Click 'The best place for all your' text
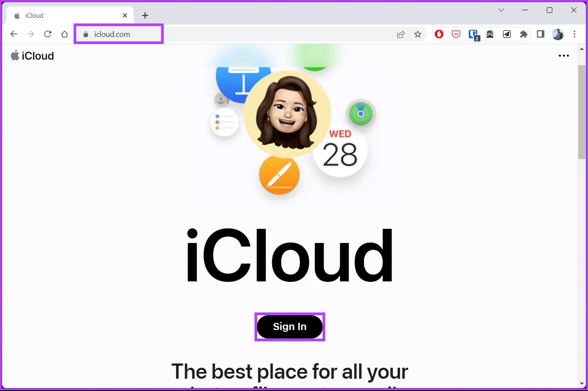Screen dimensions: 588x391 [290, 372]
